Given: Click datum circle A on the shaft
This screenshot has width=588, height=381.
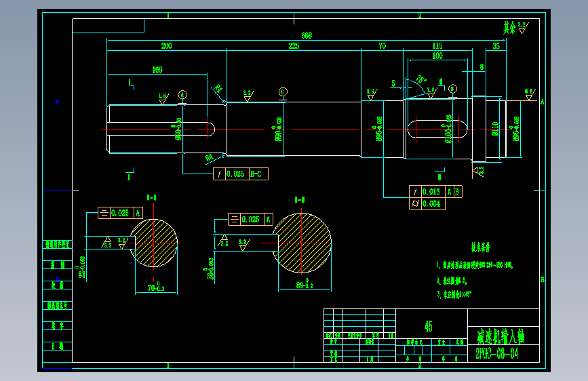Looking at the screenshot, I should click(182, 94).
